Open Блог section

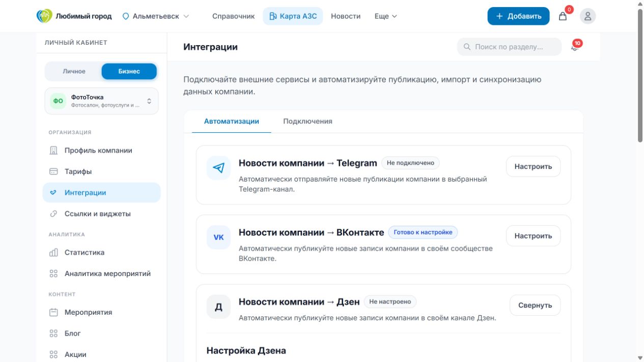pos(102,334)
